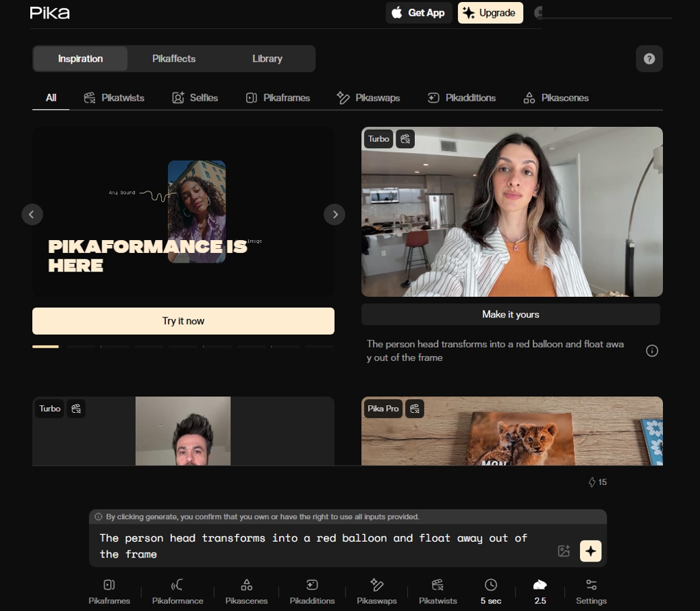The height and width of the screenshot is (611, 700).
Task: Filter inspiration by Pikaswaps category
Action: 368,98
